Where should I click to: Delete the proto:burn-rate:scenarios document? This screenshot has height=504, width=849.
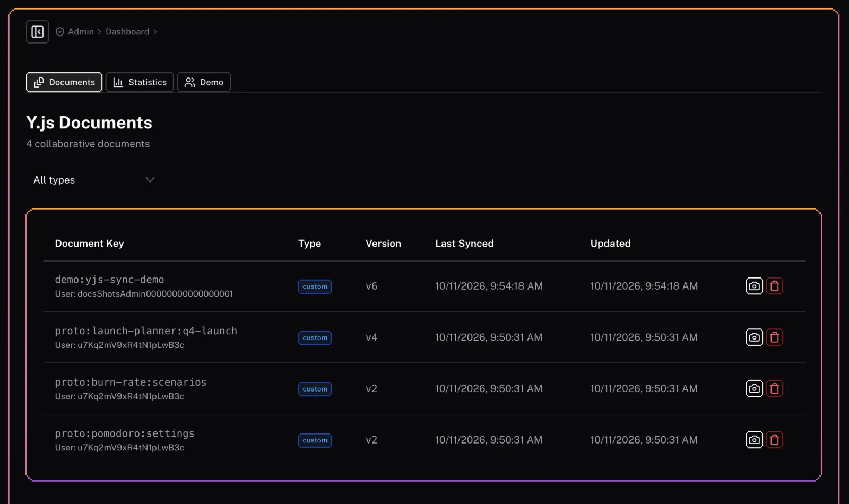point(775,389)
